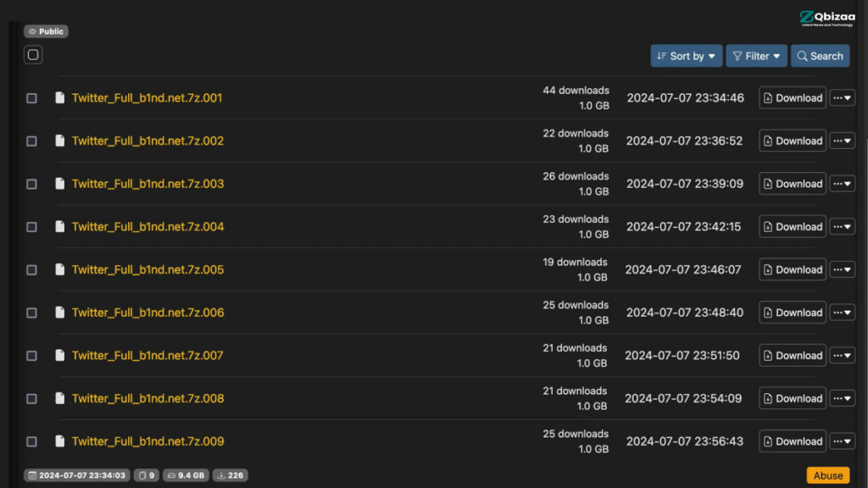The height and width of the screenshot is (488, 868).
Task: Download Twitter_Full_b1nd.net.7z.006
Action: (x=793, y=313)
